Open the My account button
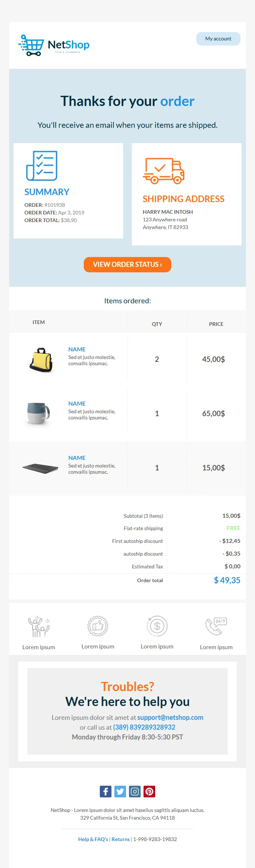Viewport: 255px width, 868px height. click(x=218, y=39)
